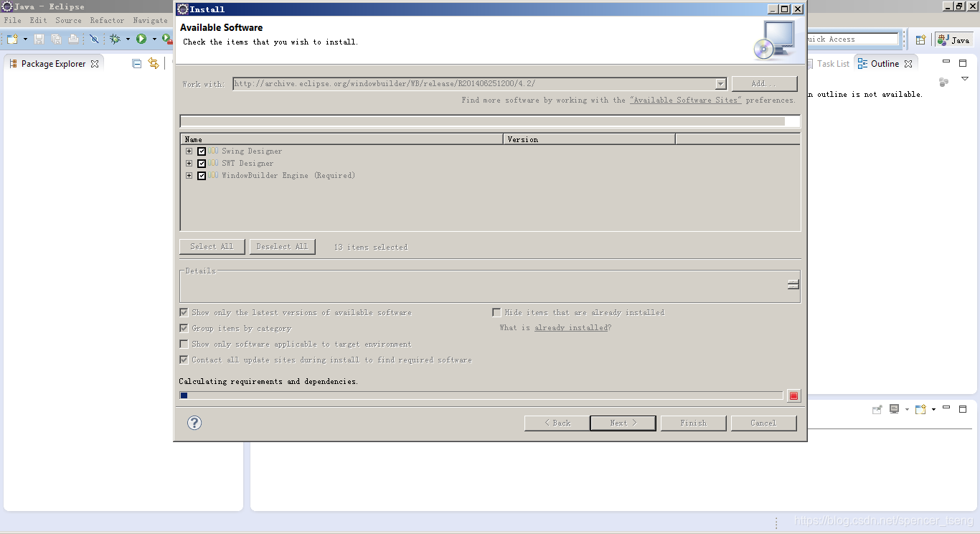Click the filter text field above list

click(490, 121)
